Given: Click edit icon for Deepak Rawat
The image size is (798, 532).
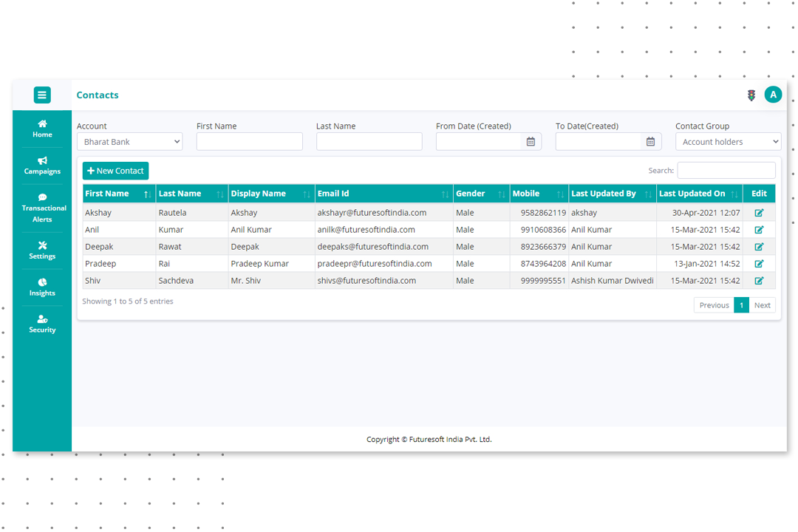Looking at the screenshot, I should (x=759, y=247).
